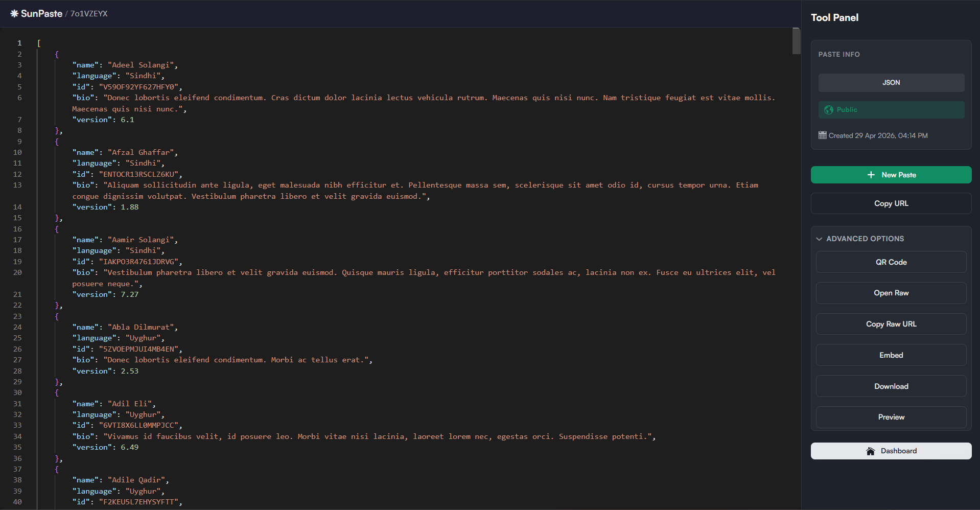Image resolution: width=980 pixels, height=510 pixels.
Task: Click the id value "F2KEU5L7EHYSYFTT"
Action: 138,502
